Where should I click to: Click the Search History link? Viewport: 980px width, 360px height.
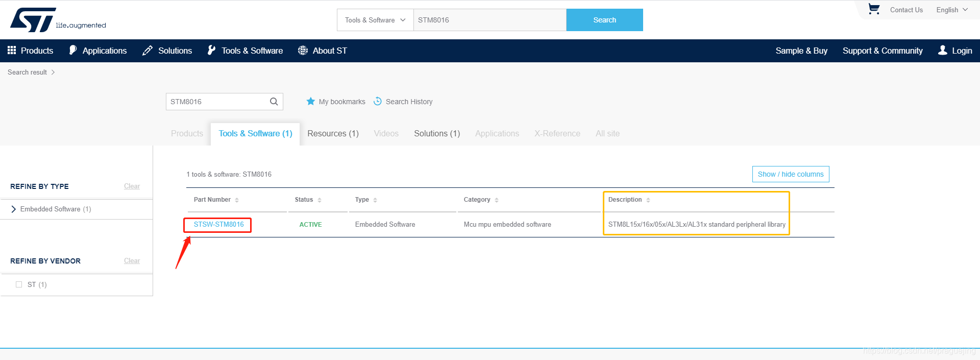(x=409, y=102)
